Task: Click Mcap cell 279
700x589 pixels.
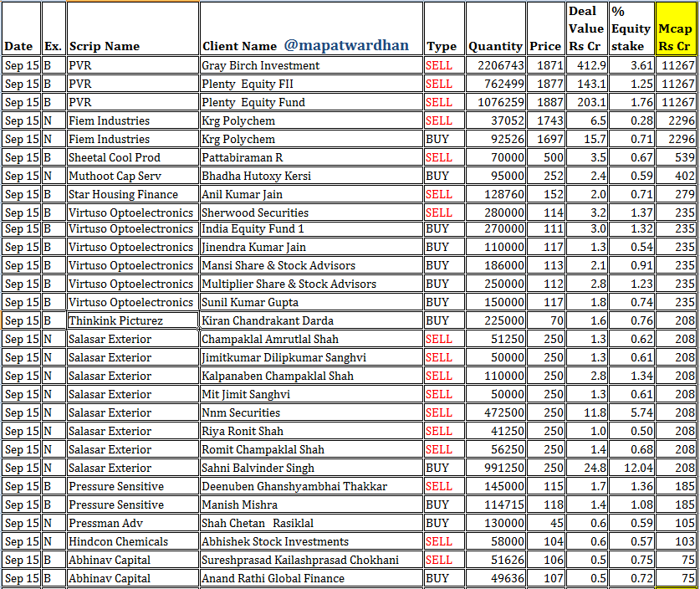Action: [676, 194]
